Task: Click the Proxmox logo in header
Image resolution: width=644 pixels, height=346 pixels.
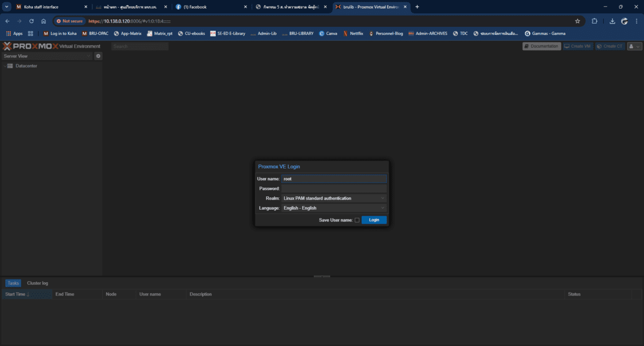Action: click(x=30, y=46)
